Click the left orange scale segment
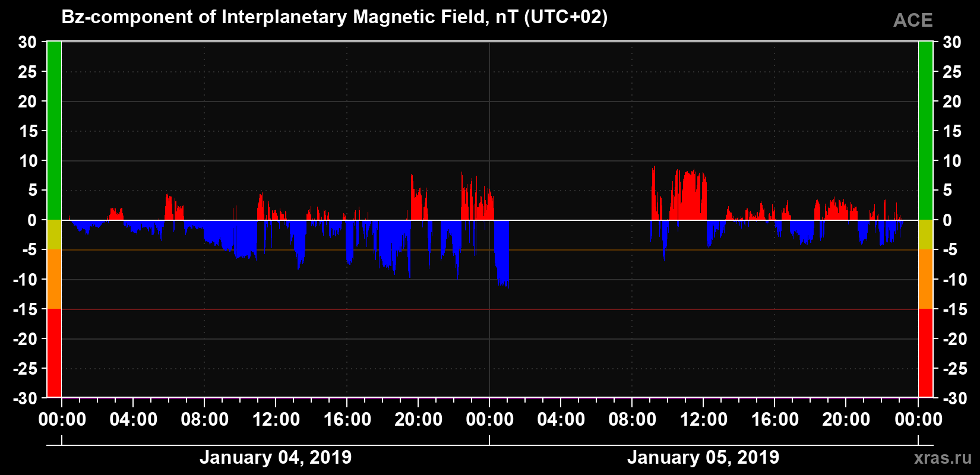The height and width of the screenshot is (475, 980). pyautogui.click(x=54, y=279)
